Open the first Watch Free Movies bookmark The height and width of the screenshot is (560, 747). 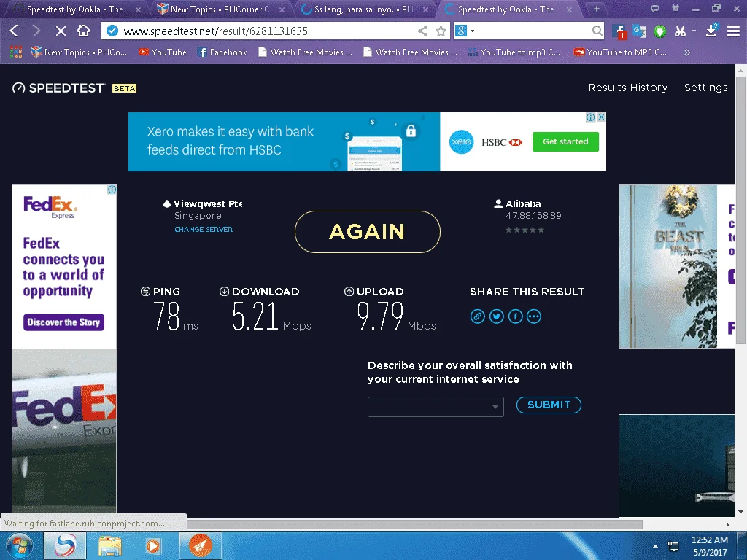coord(306,52)
